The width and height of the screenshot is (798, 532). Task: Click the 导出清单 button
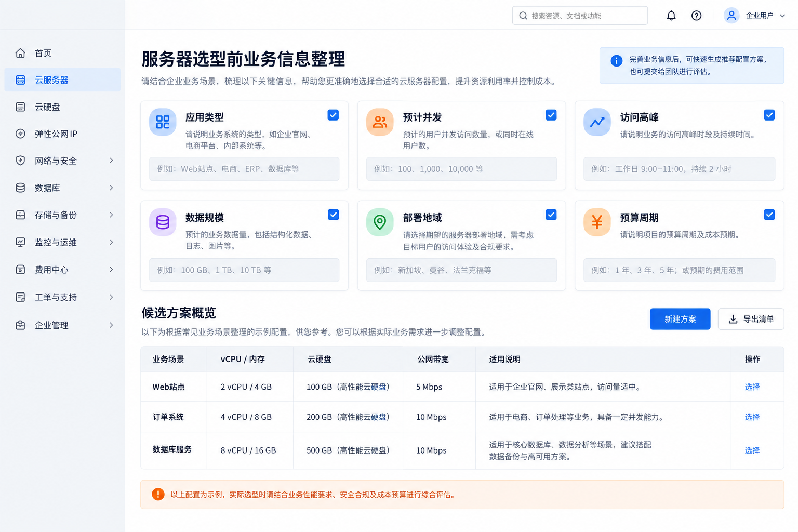[x=751, y=319]
